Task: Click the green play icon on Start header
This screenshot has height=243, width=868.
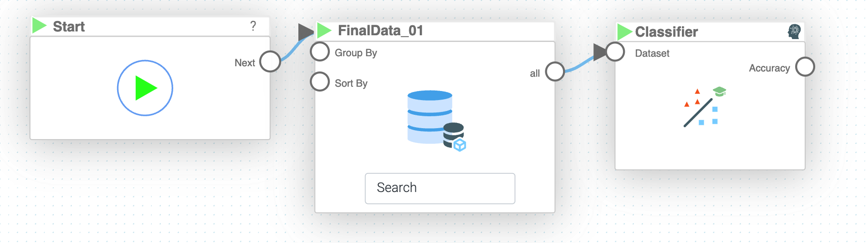Action: [39, 26]
